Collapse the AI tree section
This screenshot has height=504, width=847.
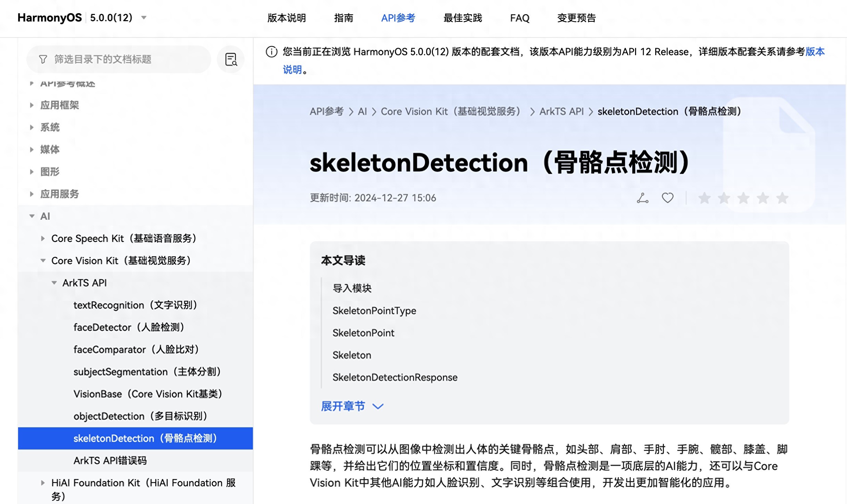[x=32, y=216]
